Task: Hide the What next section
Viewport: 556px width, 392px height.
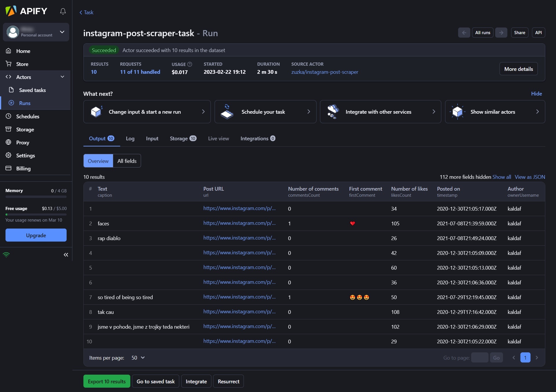Action: pyautogui.click(x=536, y=93)
